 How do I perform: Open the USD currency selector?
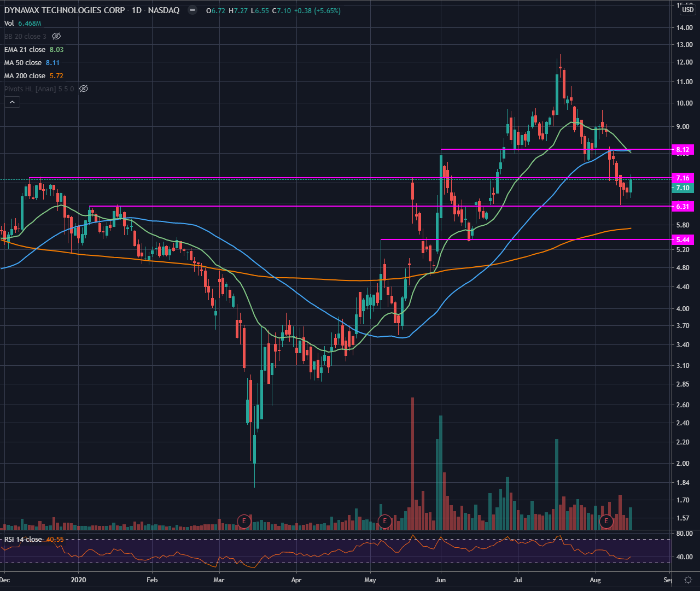tap(687, 10)
